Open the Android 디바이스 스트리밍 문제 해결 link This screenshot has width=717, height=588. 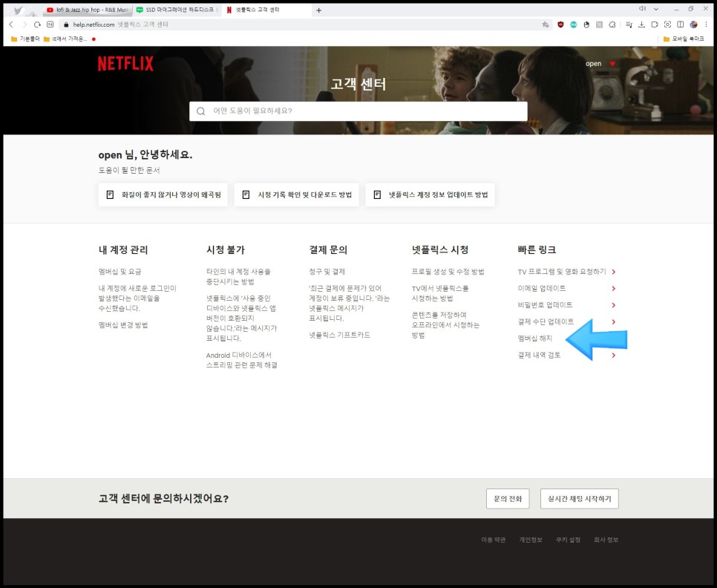pos(241,360)
